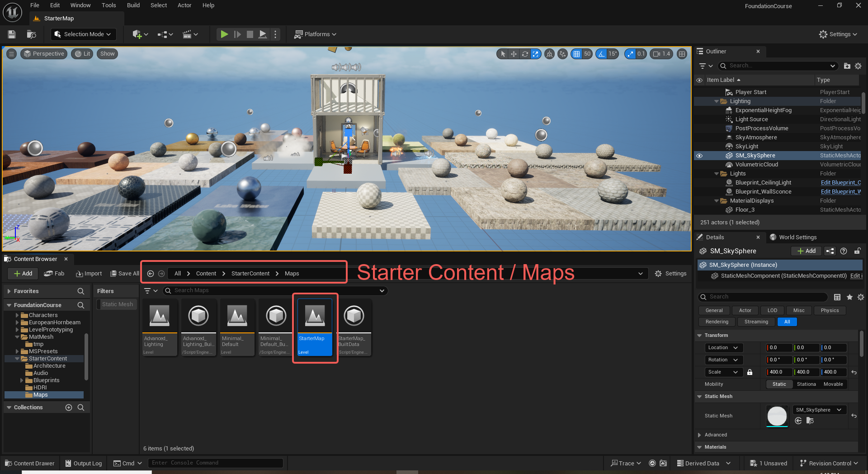Viewport: 868px width, 474px height.
Task: Click the Add button in Content Browser
Action: (x=23, y=274)
